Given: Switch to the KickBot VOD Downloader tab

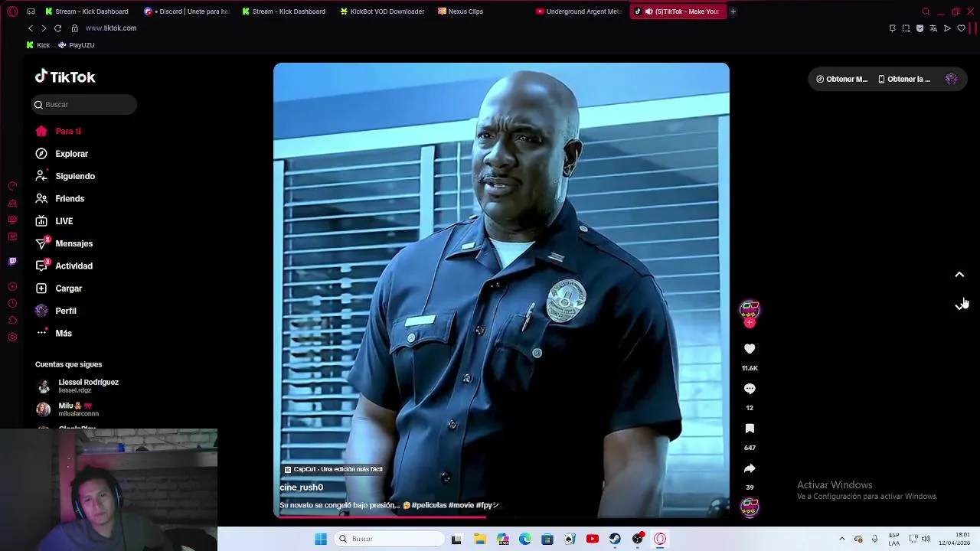Looking at the screenshot, I should (x=382, y=11).
